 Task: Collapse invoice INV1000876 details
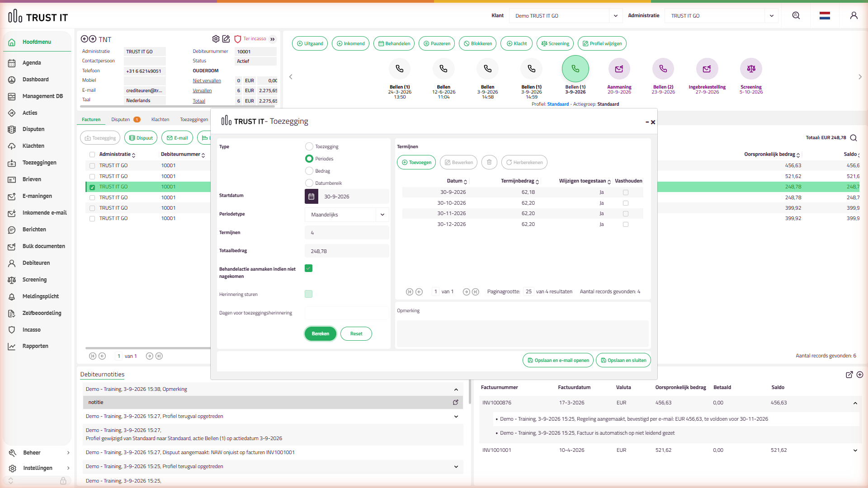coord(855,403)
